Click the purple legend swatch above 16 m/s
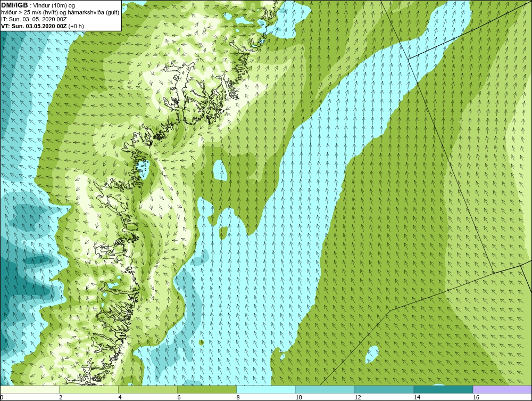This screenshot has width=532, height=401. coord(502,389)
